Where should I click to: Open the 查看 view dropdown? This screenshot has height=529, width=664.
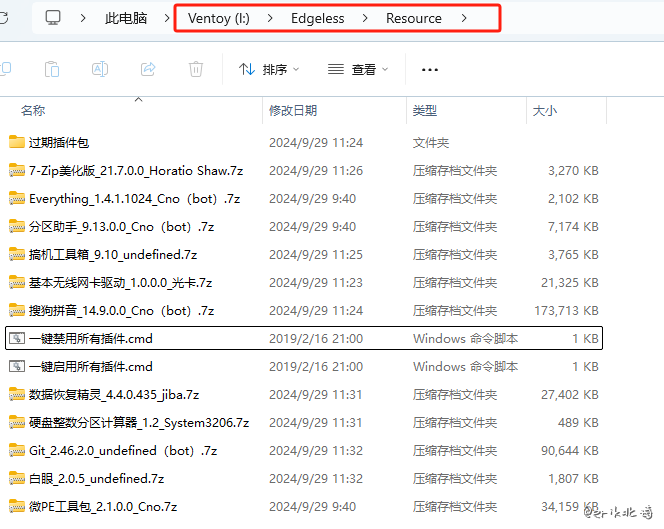click(358, 70)
